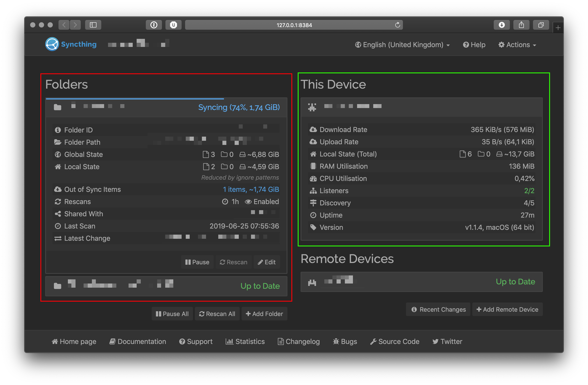Click the blue syncing progress bar
This screenshot has height=385, width=588.
[x=135, y=98]
